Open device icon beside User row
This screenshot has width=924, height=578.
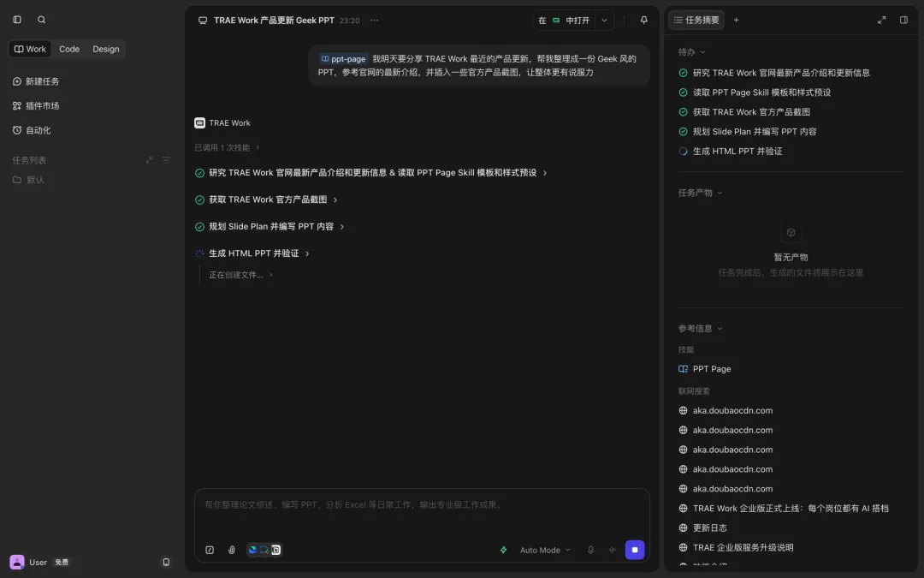[x=166, y=562]
